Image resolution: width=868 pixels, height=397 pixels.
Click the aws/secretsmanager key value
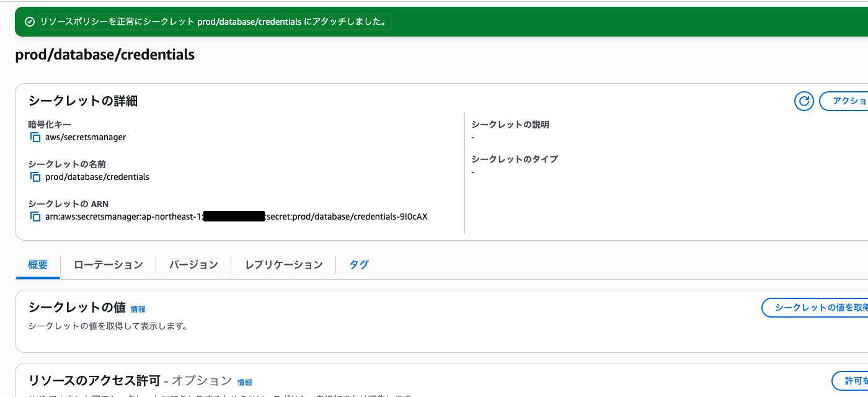pyautogui.click(x=86, y=137)
